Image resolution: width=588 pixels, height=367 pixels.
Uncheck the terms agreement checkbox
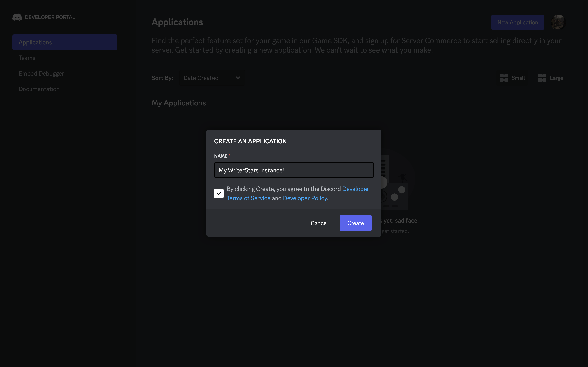pos(219,193)
